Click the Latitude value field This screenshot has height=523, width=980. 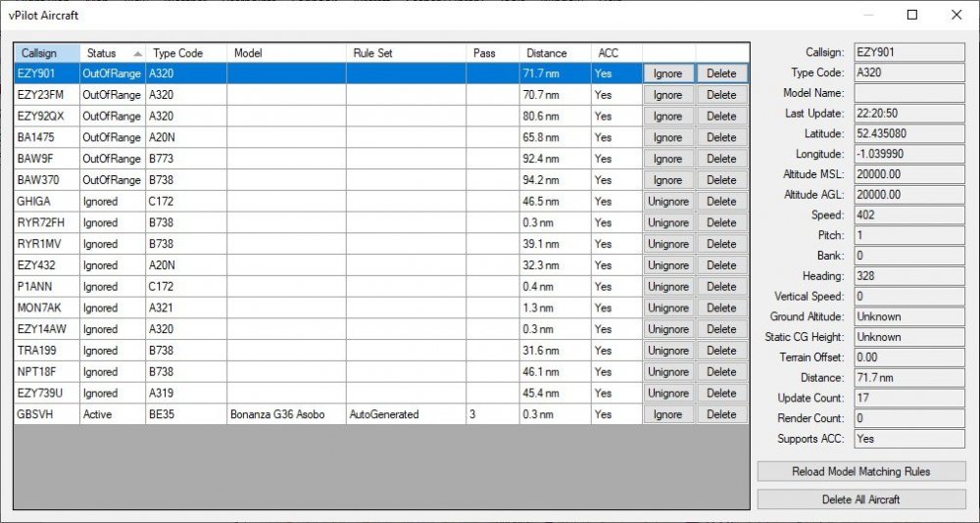click(907, 134)
